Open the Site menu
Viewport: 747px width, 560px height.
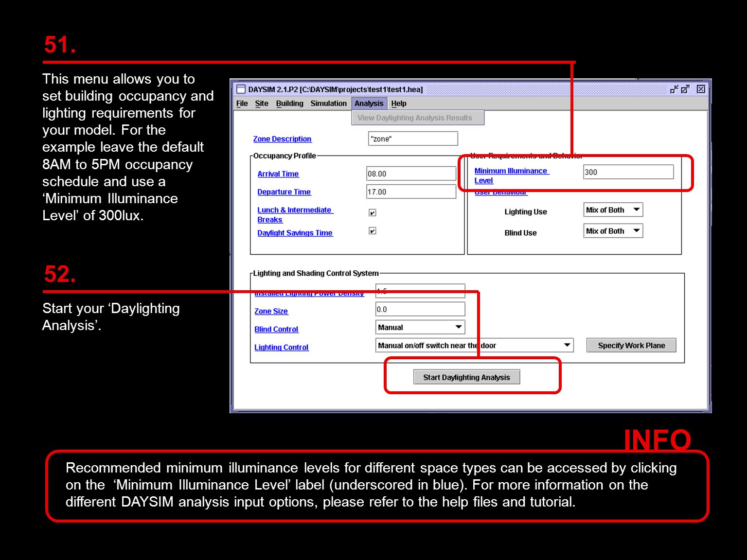[262, 104]
